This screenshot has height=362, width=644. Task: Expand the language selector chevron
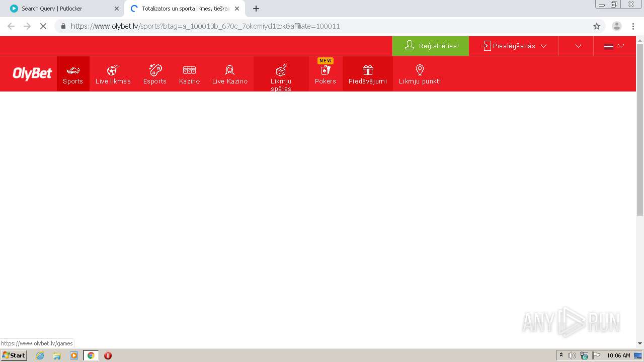(x=621, y=46)
